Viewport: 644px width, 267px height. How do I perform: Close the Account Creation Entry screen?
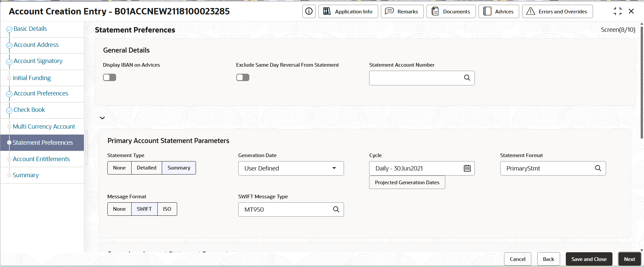pyautogui.click(x=631, y=11)
